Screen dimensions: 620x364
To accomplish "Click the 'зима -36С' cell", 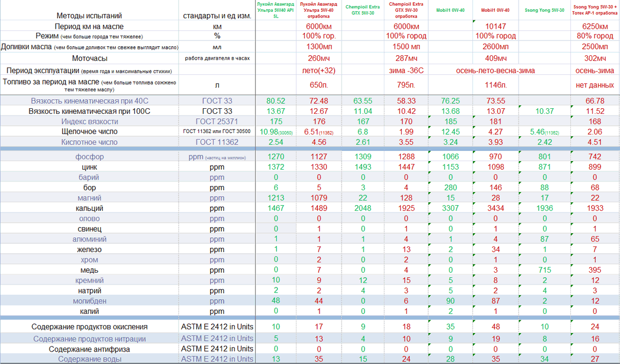I will [x=406, y=71].
